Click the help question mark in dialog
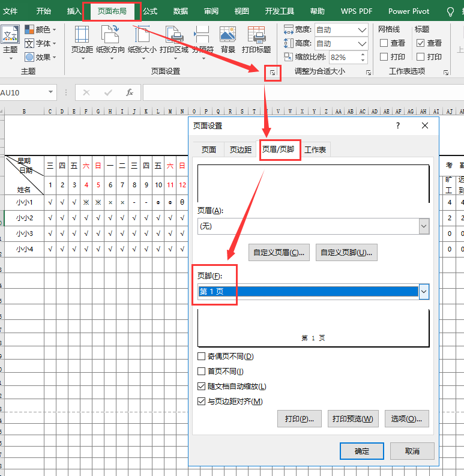 (398, 125)
